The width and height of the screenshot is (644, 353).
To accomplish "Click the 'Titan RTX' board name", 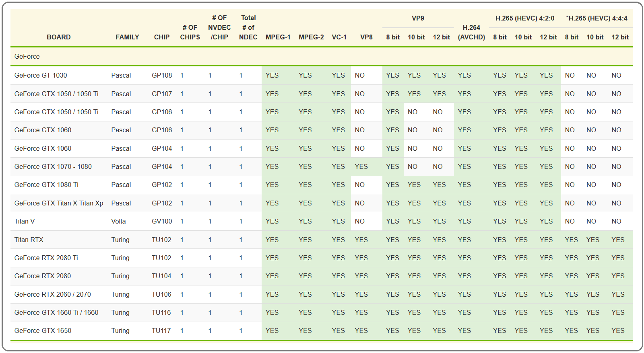I will pyautogui.click(x=29, y=240).
